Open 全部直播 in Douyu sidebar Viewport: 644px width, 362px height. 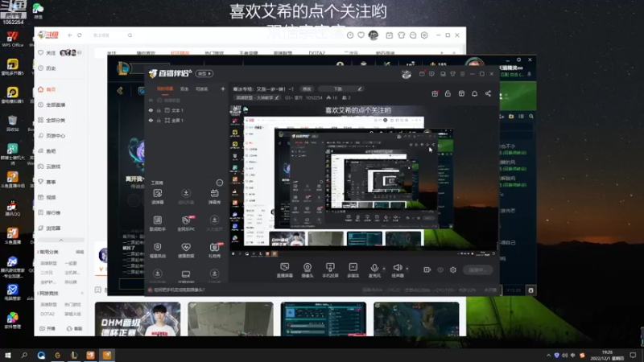click(52, 105)
